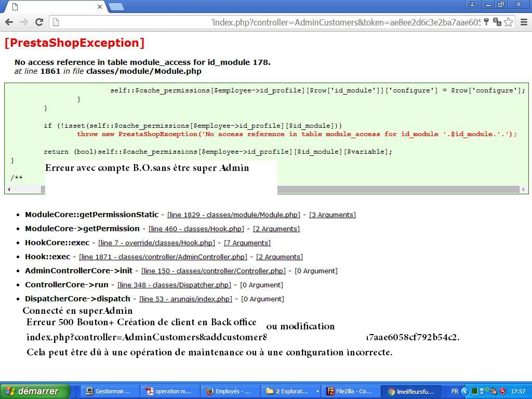Screen dimensions: 532x399
Task: Open the Chrome user profile button
Action: (472, 4)
